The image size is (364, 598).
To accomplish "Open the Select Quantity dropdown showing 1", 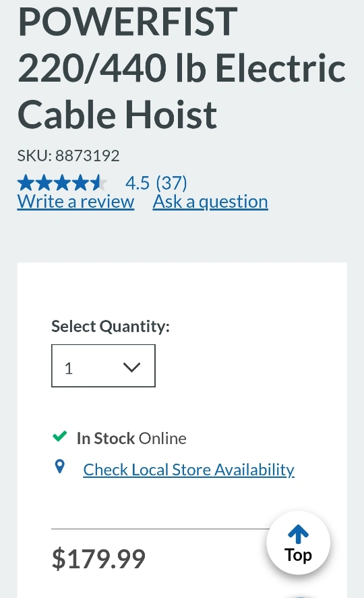I will click(x=103, y=366).
